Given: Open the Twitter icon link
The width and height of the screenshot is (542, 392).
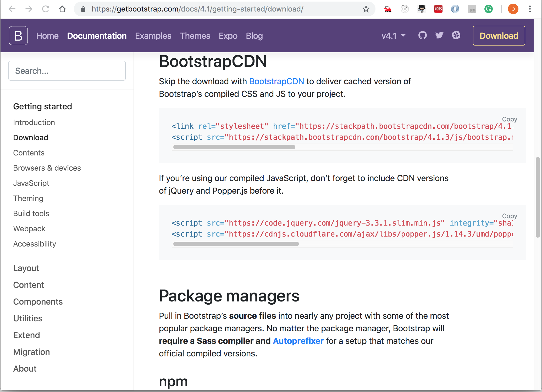Looking at the screenshot, I should click(x=439, y=35).
